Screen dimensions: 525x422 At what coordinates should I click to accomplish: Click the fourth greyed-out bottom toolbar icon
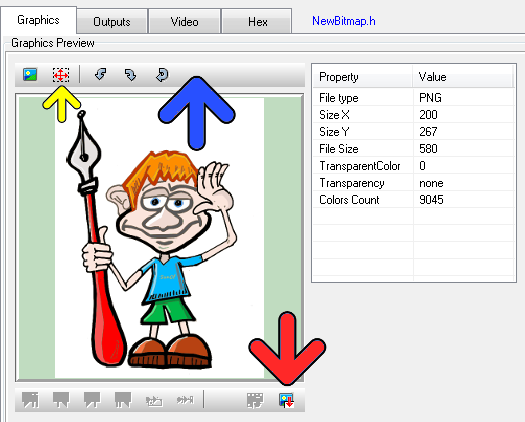[x=123, y=400]
